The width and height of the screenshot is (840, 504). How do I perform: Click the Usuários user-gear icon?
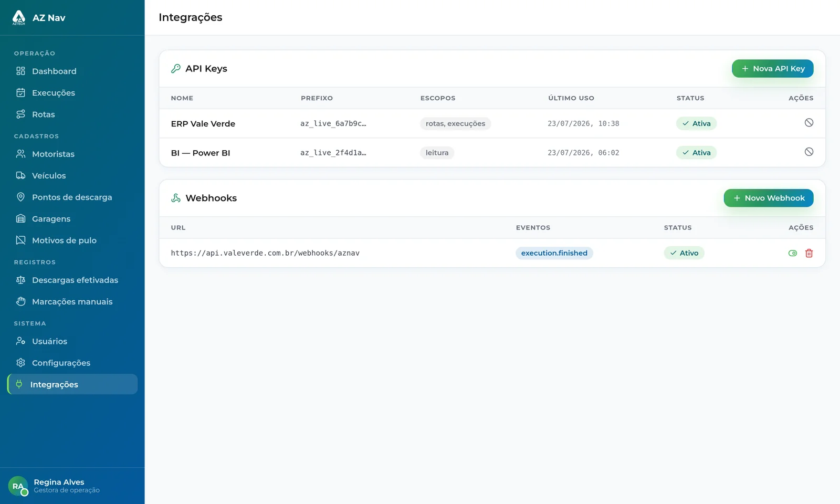[x=20, y=341]
